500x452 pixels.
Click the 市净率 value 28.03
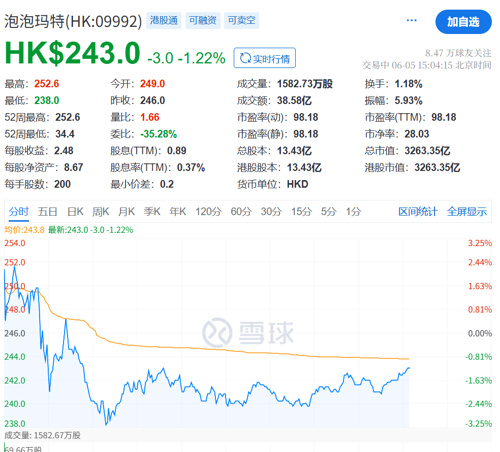tap(417, 134)
